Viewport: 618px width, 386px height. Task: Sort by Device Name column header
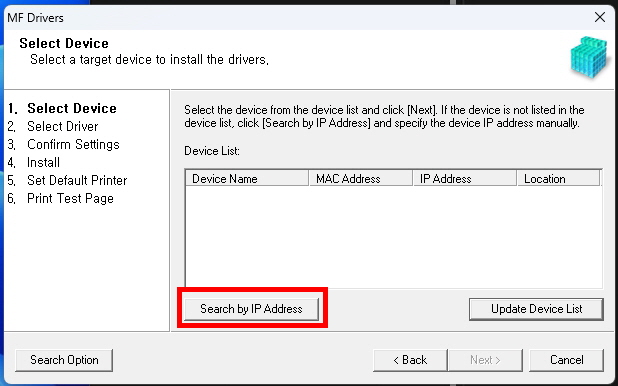click(247, 179)
